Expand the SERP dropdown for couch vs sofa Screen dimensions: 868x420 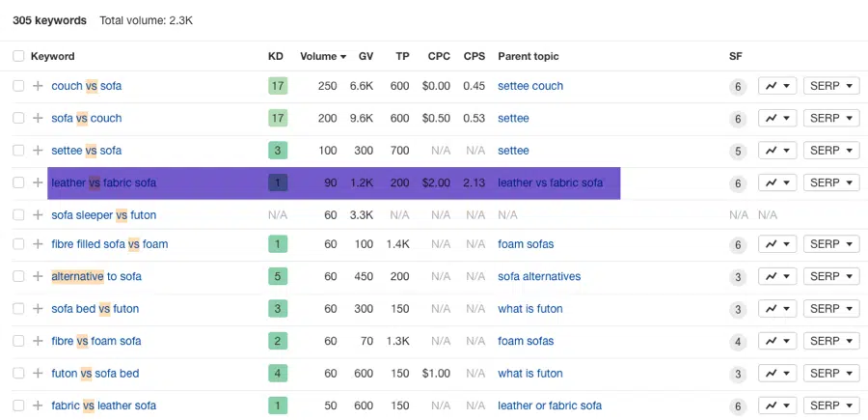[x=830, y=86]
